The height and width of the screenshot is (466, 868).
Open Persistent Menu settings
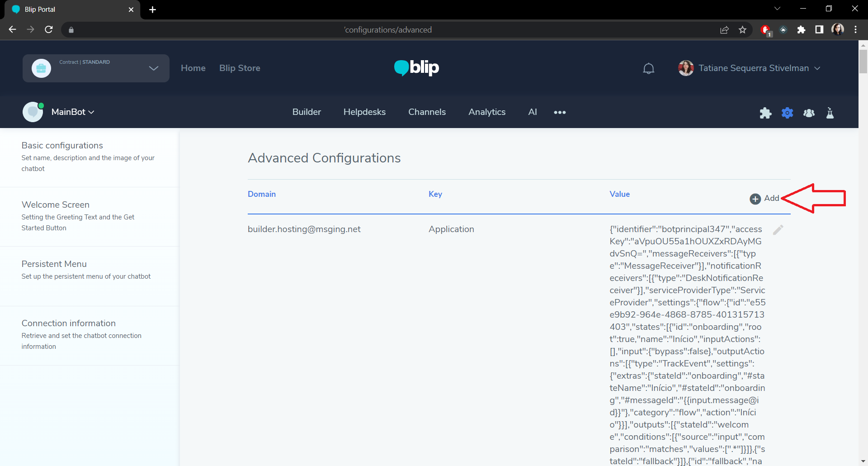point(90,276)
